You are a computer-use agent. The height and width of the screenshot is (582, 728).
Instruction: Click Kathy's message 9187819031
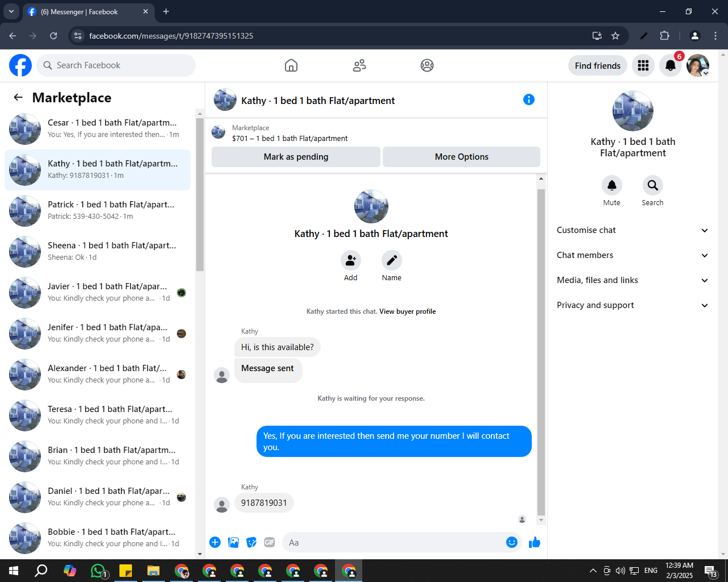[x=264, y=503]
